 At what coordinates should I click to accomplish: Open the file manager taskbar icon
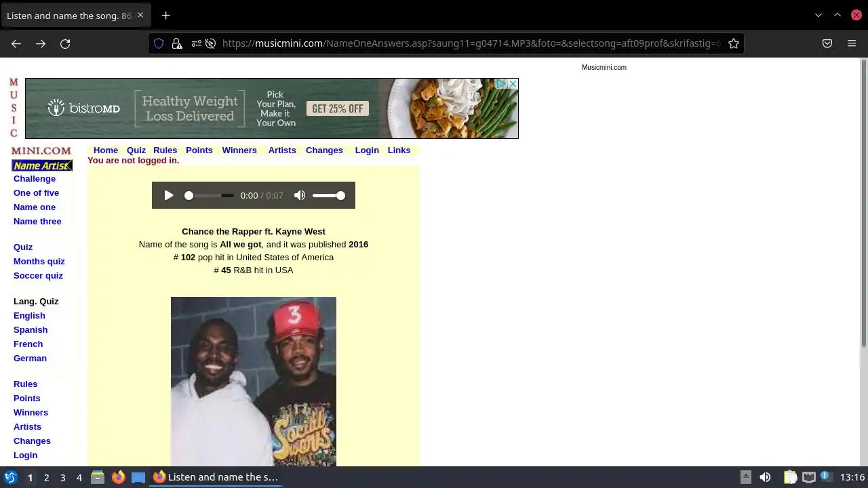click(x=98, y=477)
